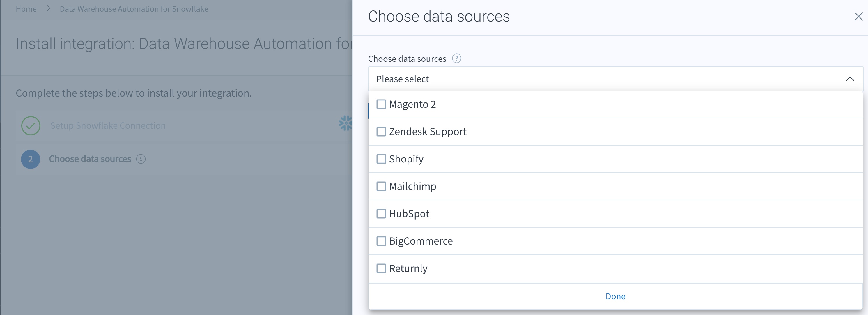Screen dimensions: 868x315
Task: Click the Choose data sources panel heading
Action: [x=439, y=16]
